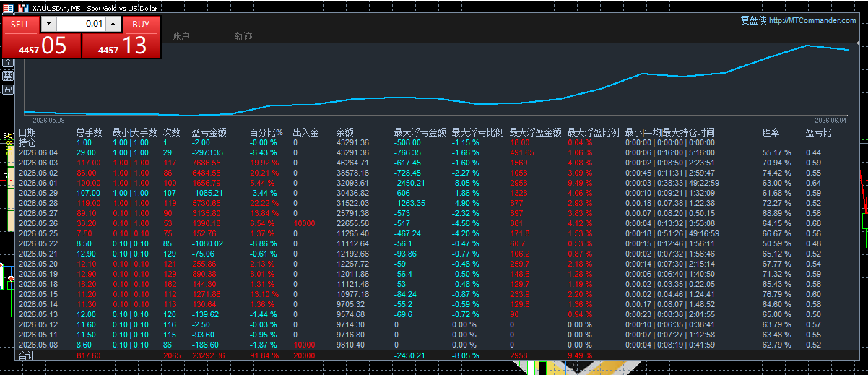
Task: Click the 复盘侠 label
Action: tap(753, 21)
